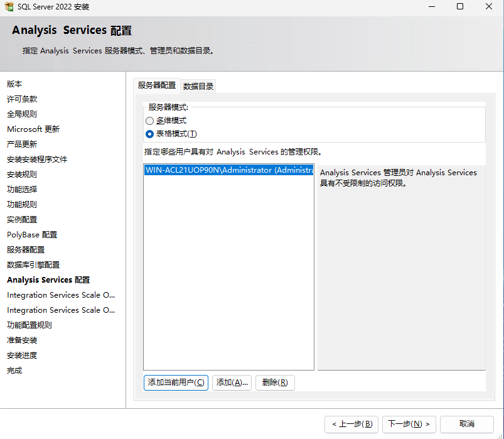
Task: Click the SQL Server setup title bar icon
Action: click(9, 6)
